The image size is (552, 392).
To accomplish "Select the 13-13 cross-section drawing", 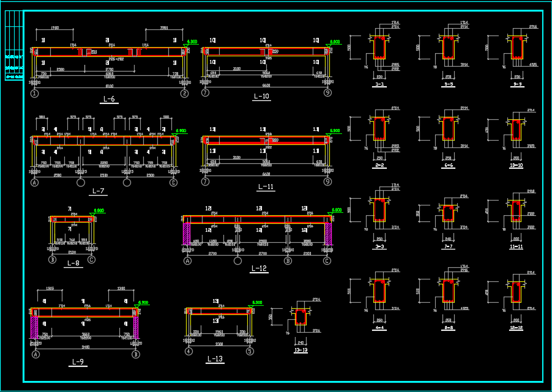I will (300, 317).
